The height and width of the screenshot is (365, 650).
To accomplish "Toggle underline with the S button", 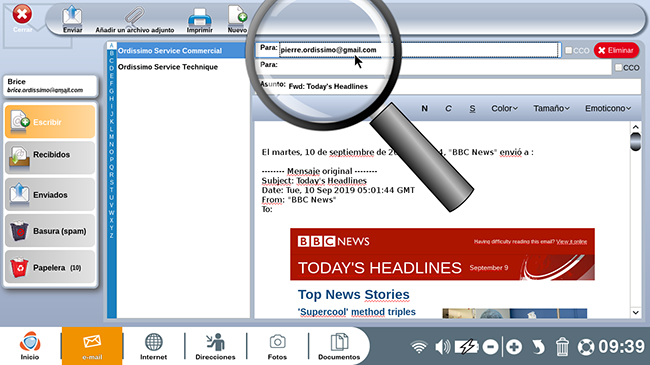I will [472, 108].
